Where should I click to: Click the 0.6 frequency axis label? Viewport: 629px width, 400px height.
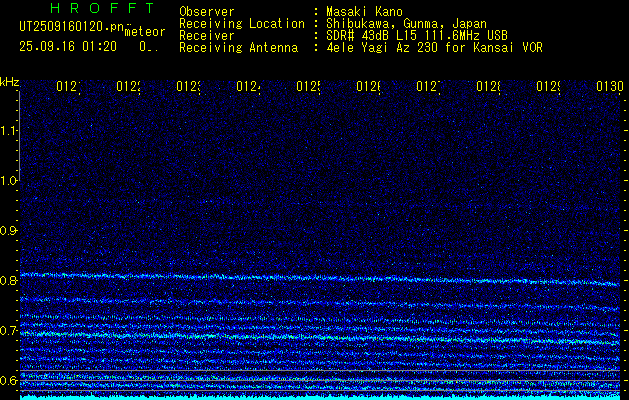click(x=8, y=380)
